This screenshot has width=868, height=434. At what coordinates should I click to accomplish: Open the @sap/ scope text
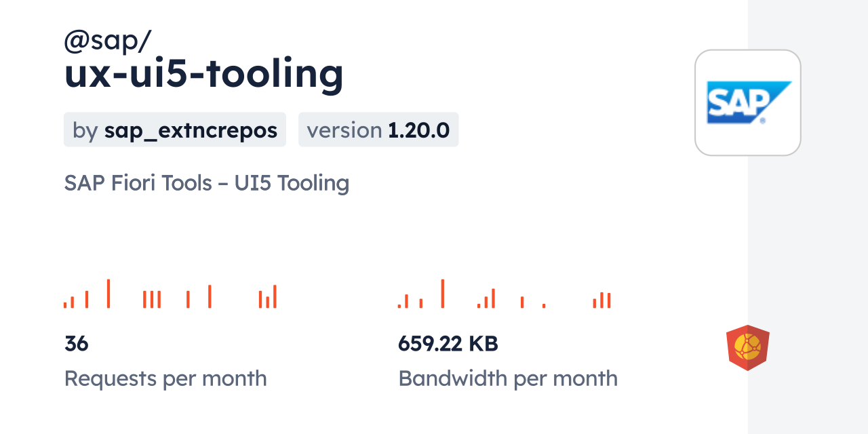point(108,42)
